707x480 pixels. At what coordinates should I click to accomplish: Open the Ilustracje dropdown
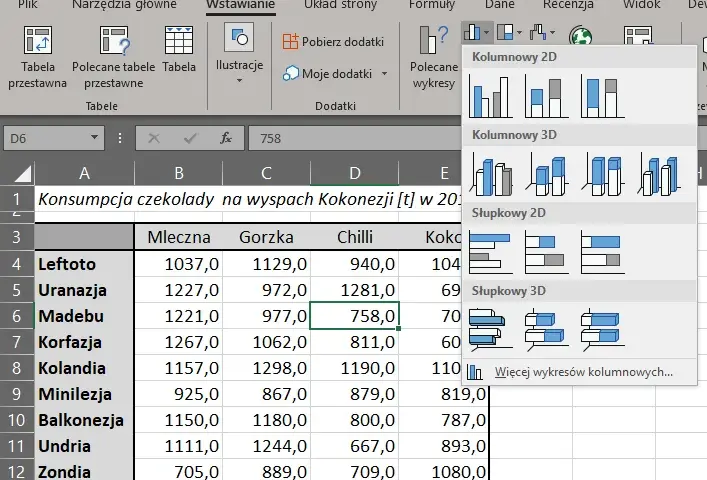pos(239,53)
